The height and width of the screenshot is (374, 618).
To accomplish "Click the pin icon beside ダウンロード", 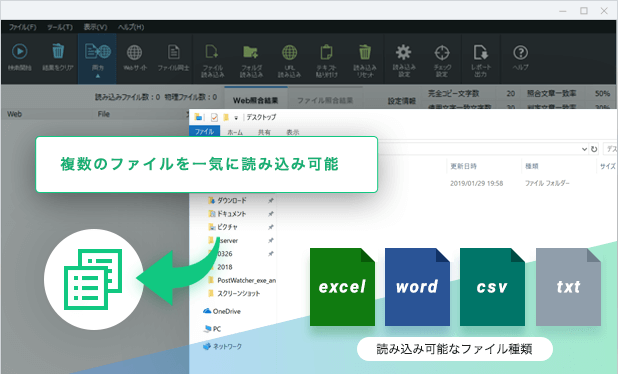I will tap(271, 201).
